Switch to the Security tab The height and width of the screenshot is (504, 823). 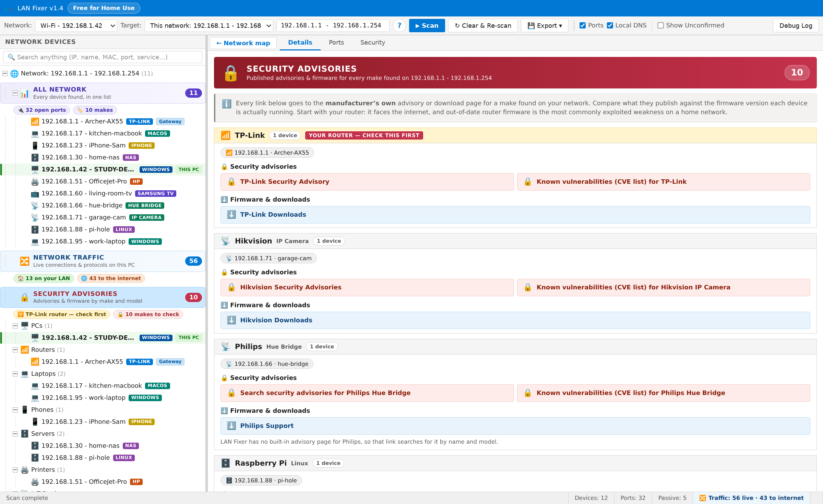pyautogui.click(x=372, y=43)
